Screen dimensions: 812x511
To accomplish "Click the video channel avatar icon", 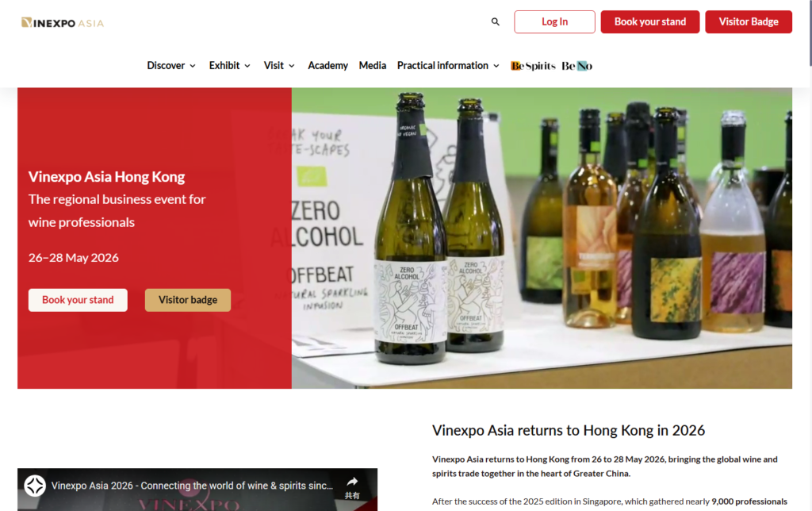I will (x=35, y=486).
